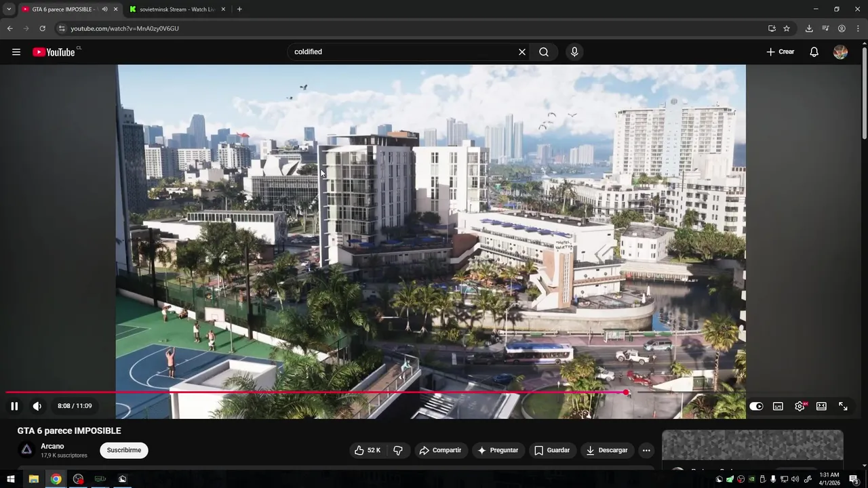868x488 pixels.
Task: Run search with the magnifier button
Action: tap(544, 52)
